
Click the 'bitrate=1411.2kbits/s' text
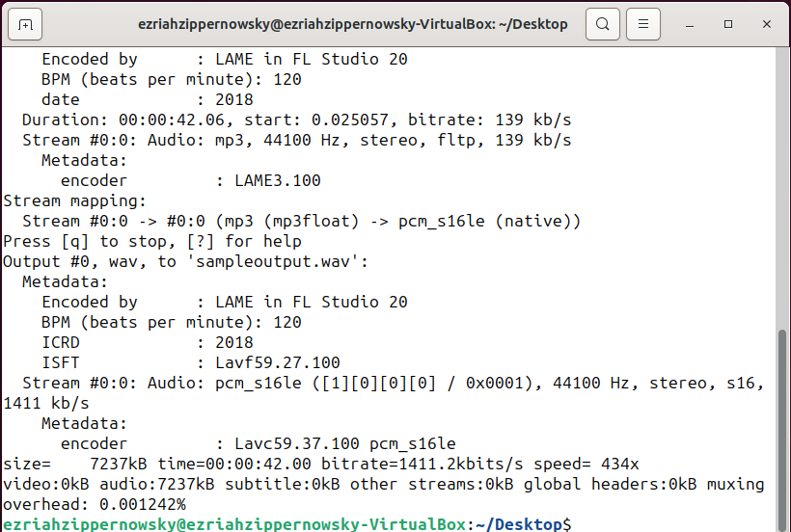click(423, 464)
